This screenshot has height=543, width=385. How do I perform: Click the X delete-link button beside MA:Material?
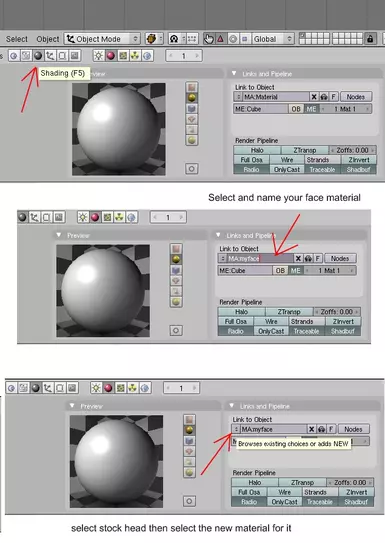tap(314, 97)
